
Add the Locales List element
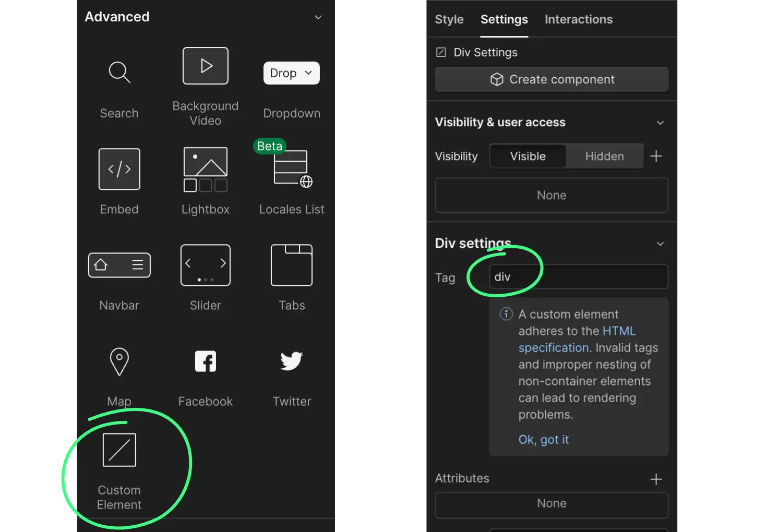tap(293, 169)
